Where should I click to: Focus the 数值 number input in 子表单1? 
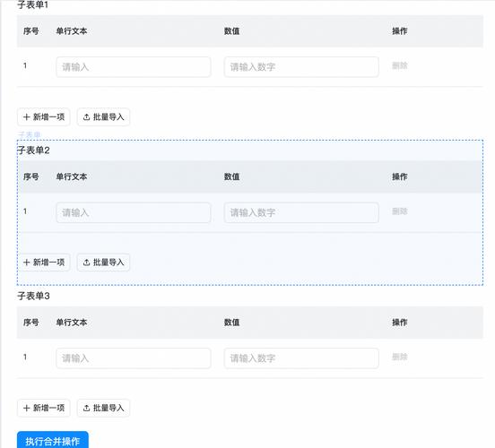[x=301, y=67]
